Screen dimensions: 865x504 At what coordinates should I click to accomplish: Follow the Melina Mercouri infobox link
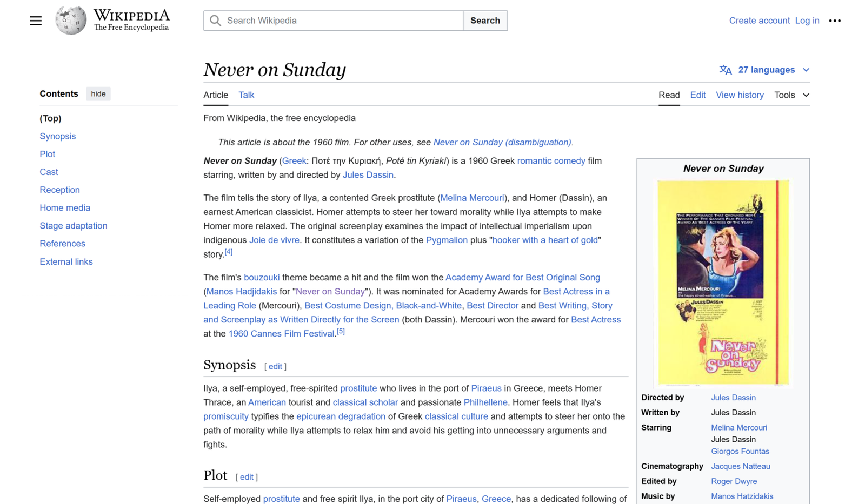click(x=738, y=427)
